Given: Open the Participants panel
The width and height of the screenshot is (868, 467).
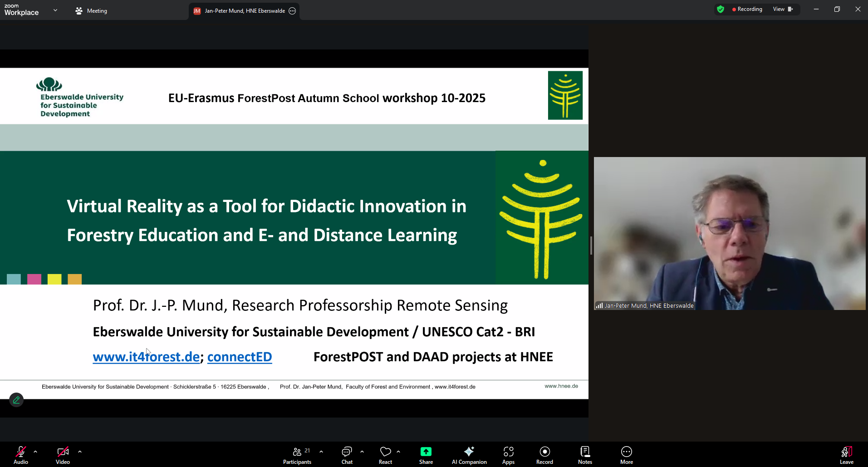Looking at the screenshot, I should (297, 455).
